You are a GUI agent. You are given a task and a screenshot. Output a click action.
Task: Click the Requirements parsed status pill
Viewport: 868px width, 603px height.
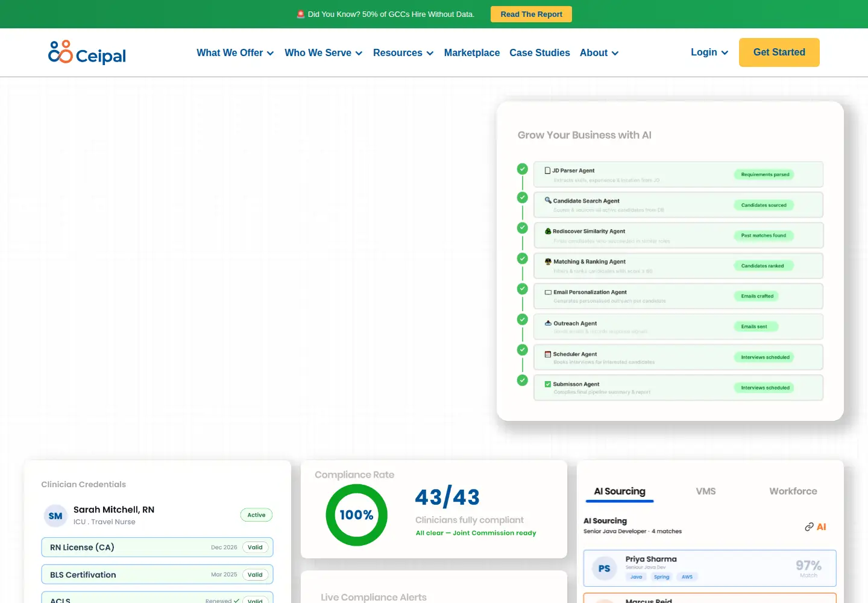(765, 174)
